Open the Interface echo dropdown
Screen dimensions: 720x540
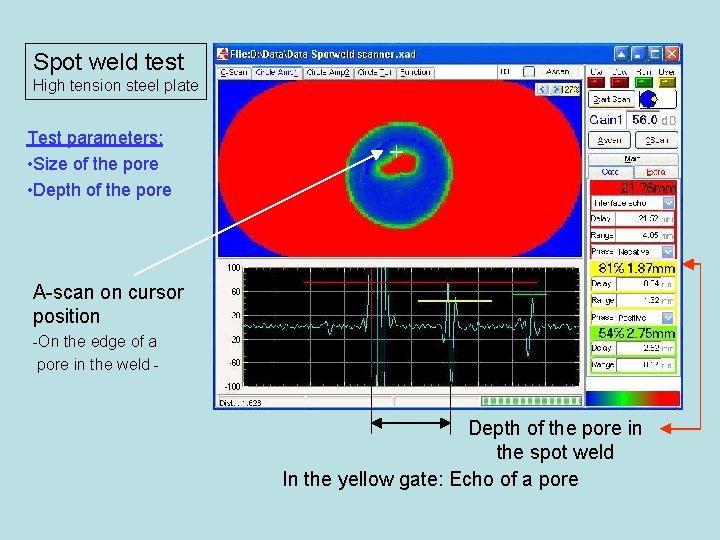point(668,202)
